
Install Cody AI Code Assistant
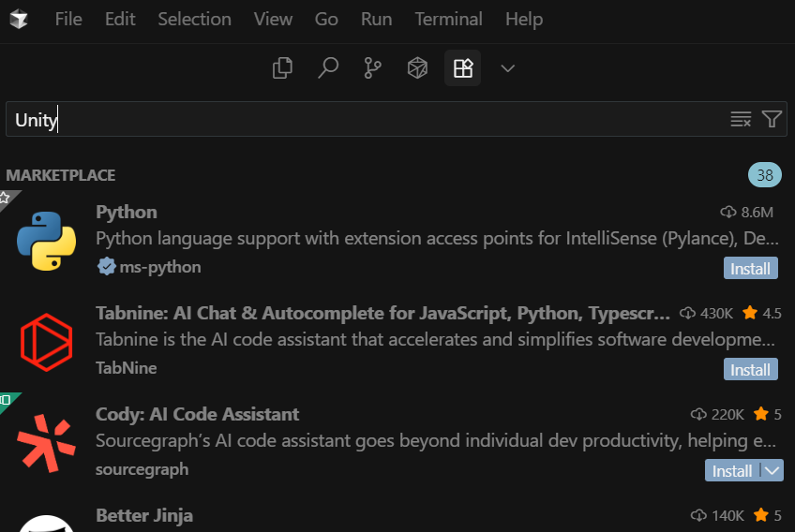click(731, 470)
